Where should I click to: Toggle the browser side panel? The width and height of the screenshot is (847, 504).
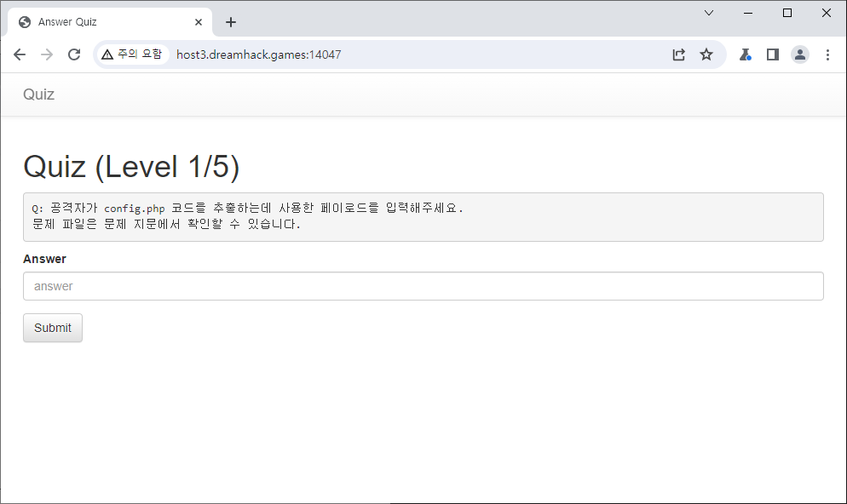tap(773, 54)
